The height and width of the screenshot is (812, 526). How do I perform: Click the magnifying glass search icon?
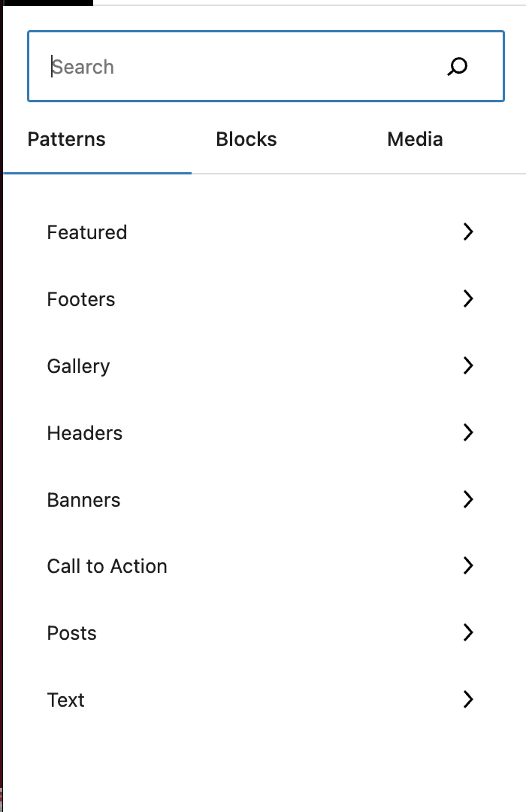(457, 66)
